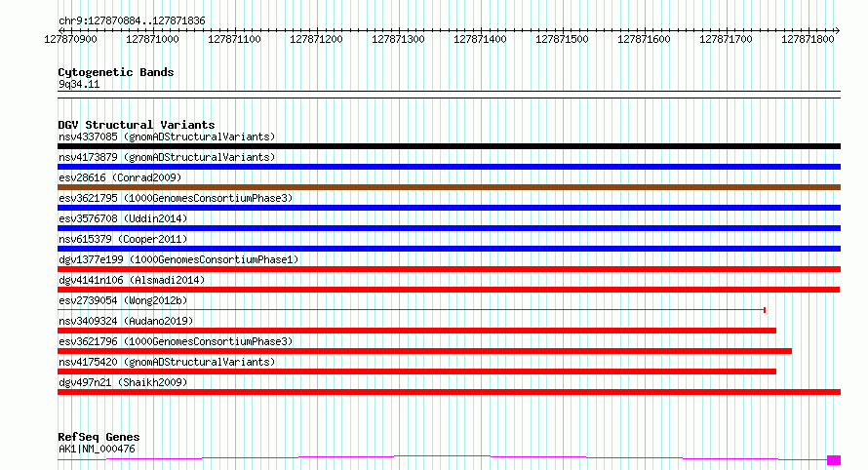Open the DGV Structural Variants track heading
868x470 pixels.
click(137, 125)
